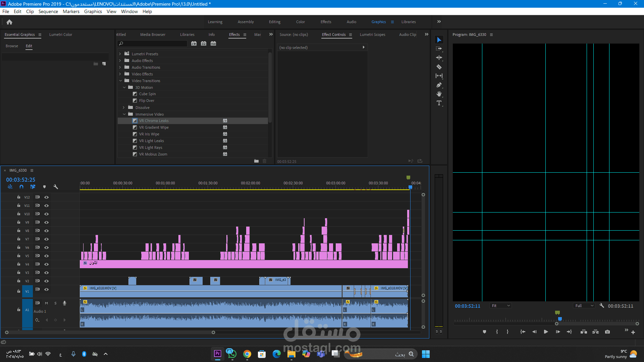Expand the Audio Effects folder
The width and height of the screenshot is (644, 362).
(120, 61)
